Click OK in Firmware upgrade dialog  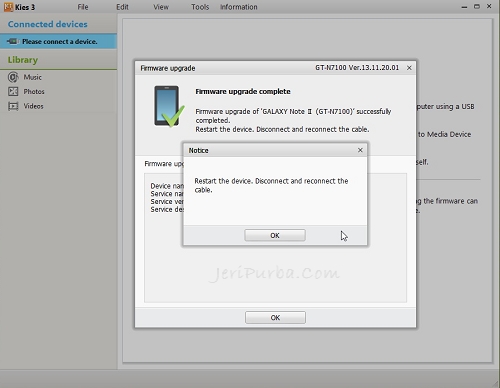click(275, 318)
